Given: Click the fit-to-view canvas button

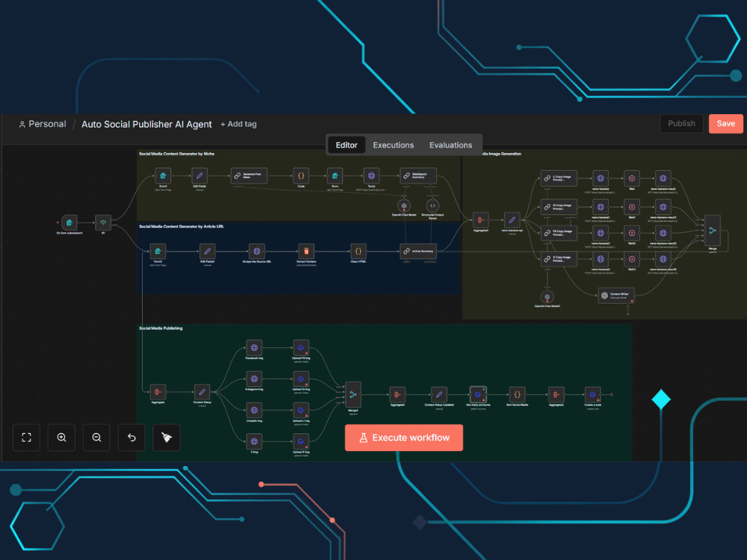Looking at the screenshot, I should pos(27,437).
